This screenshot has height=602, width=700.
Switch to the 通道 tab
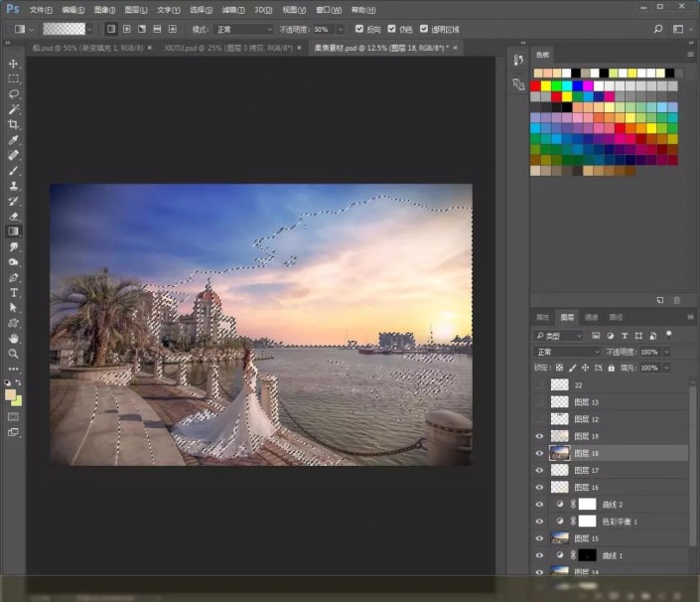point(591,317)
